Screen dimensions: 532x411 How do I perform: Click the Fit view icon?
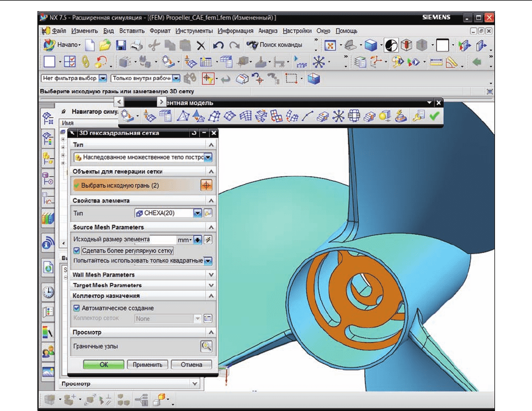pyautogui.click(x=330, y=45)
